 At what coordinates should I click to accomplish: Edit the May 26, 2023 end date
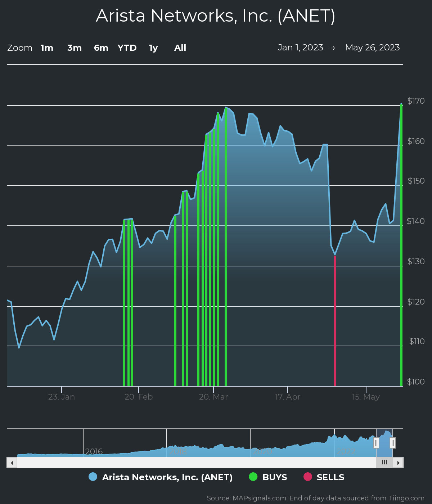point(373,48)
